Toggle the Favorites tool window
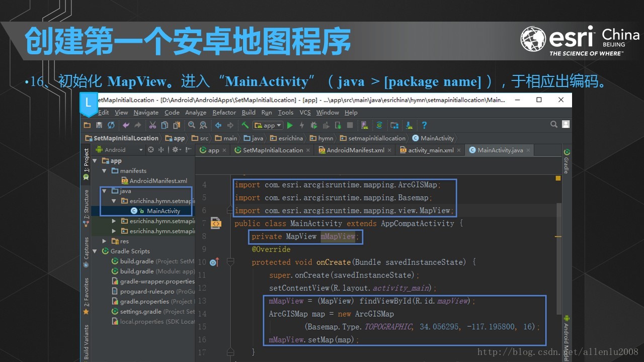 tap(86, 296)
